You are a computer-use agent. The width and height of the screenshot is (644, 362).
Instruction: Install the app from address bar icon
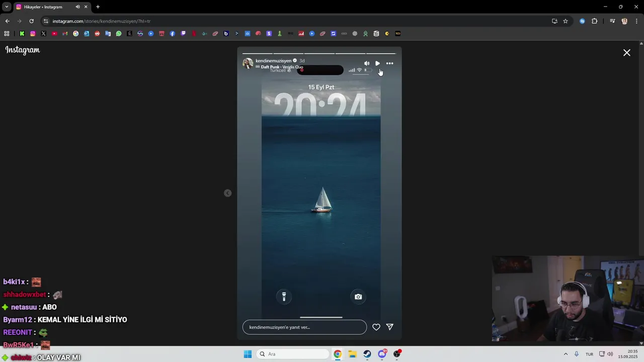point(554,21)
